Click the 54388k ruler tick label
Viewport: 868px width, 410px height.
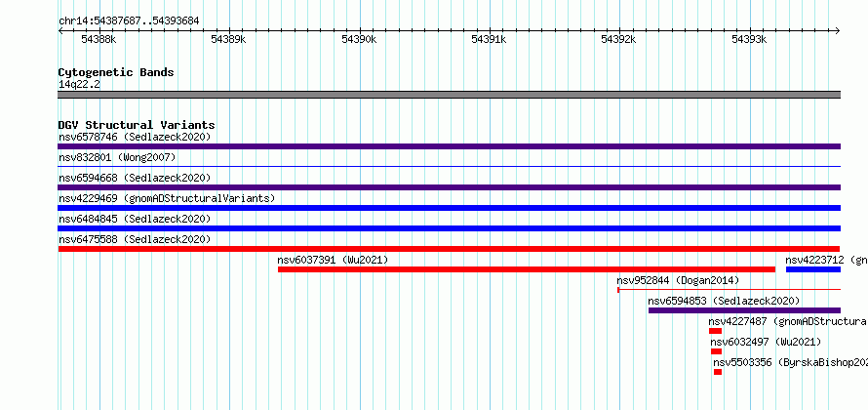pyautogui.click(x=99, y=39)
